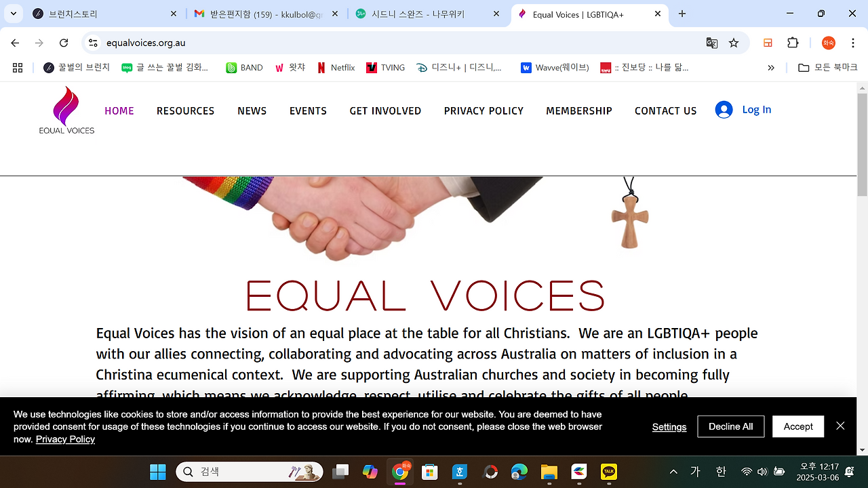Open the Google Translate page icon
The height and width of the screenshot is (488, 868).
(x=711, y=43)
